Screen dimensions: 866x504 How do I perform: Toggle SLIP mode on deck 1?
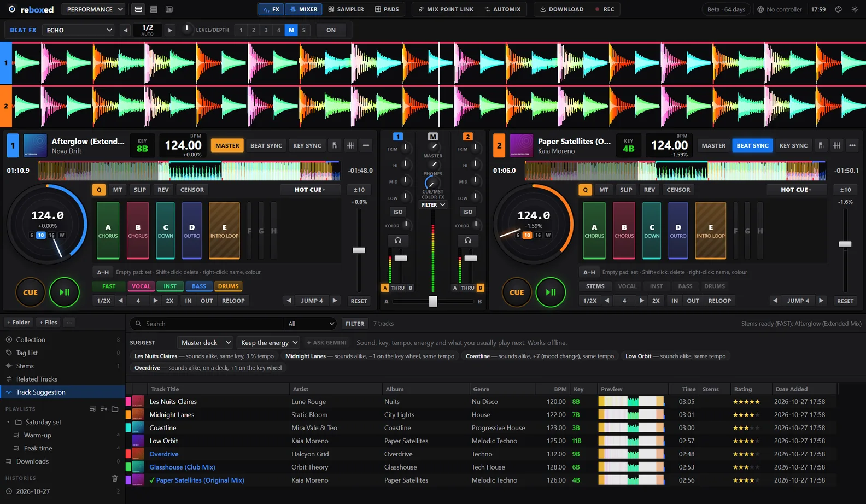(140, 190)
